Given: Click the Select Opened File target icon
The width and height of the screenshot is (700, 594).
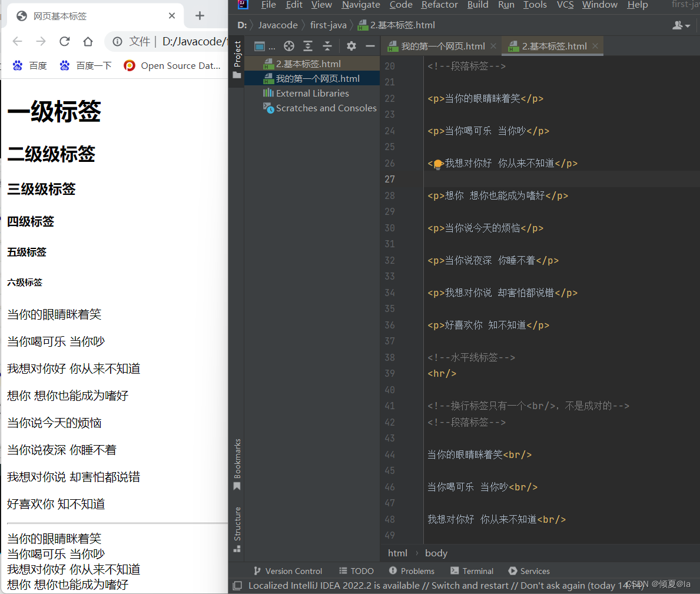Looking at the screenshot, I should click(x=289, y=46).
